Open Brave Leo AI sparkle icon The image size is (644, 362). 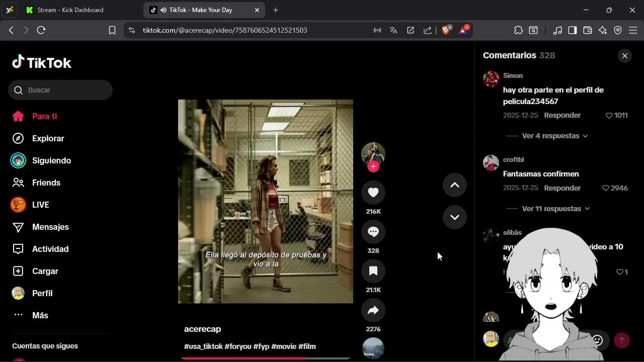(603, 30)
